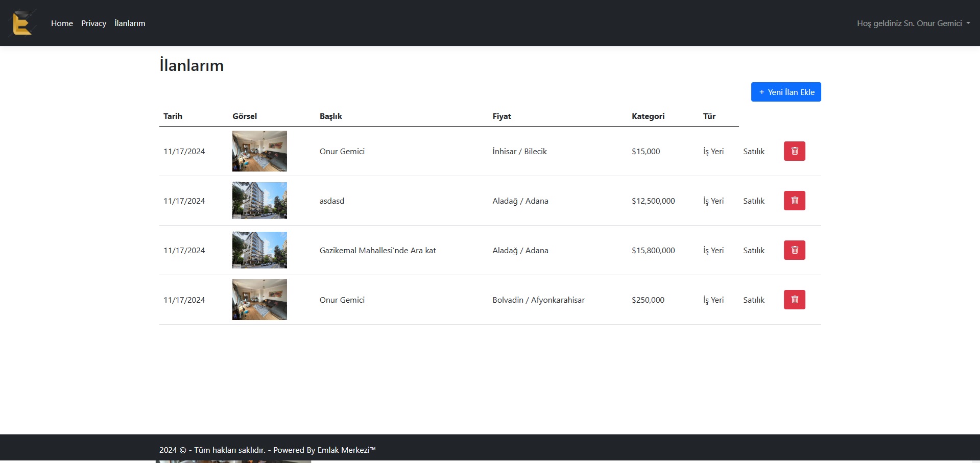The width and height of the screenshot is (980, 463).
Task: Click the Yeni İlan Ekle button
Action: tap(786, 92)
